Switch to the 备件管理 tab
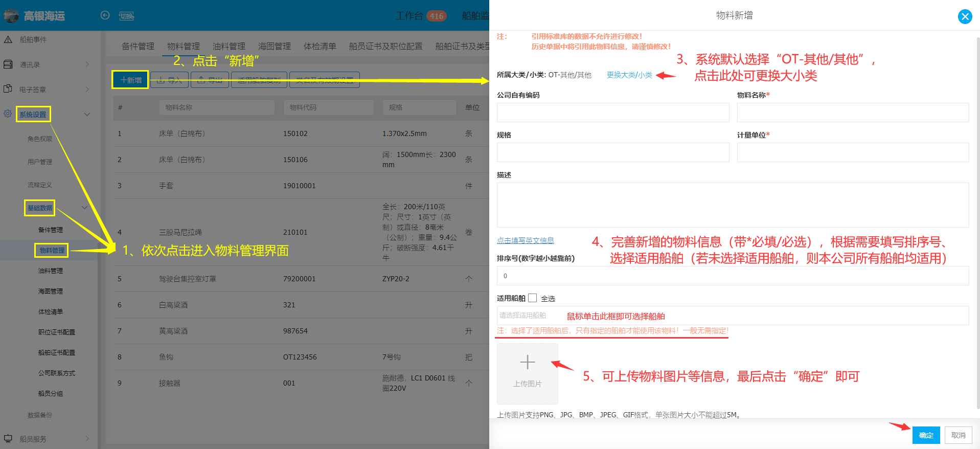This screenshot has width=980, height=449. pyautogui.click(x=138, y=46)
